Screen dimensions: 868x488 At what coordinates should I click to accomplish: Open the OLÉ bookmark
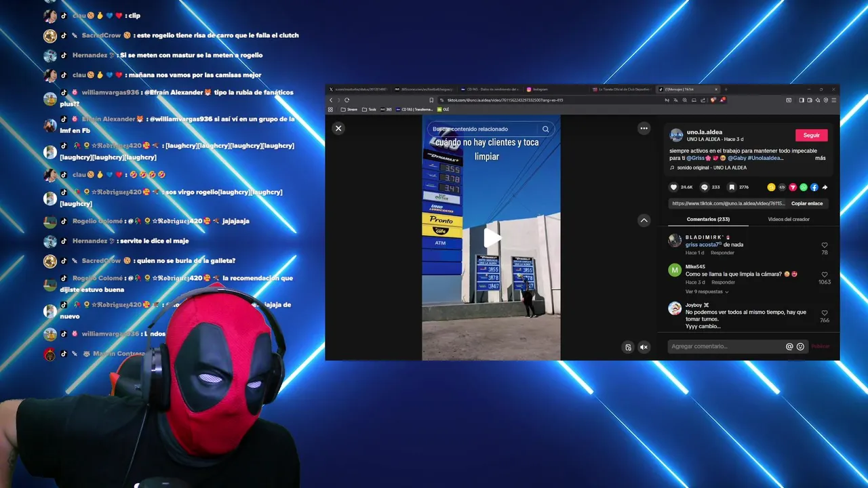coord(443,109)
